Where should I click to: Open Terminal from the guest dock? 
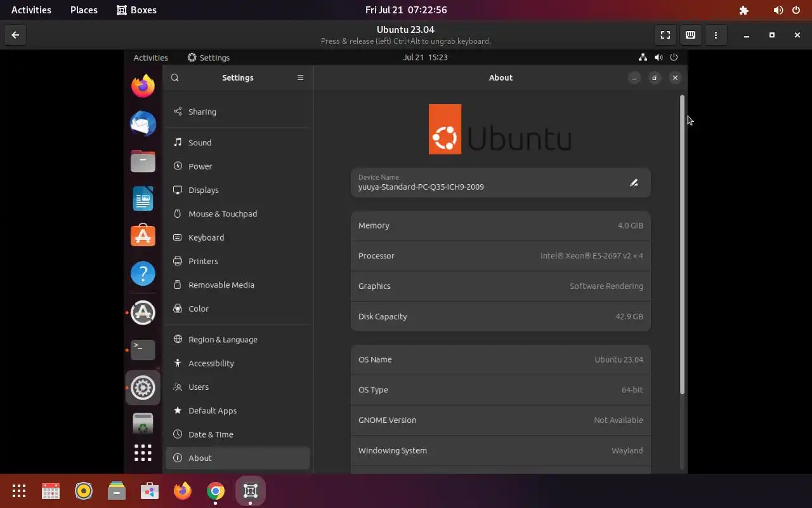pyautogui.click(x=143, y=350)
